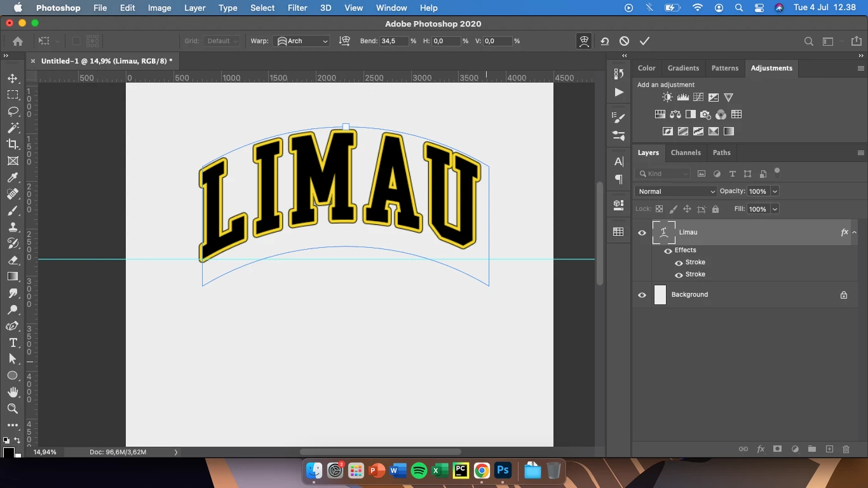Open the Fill slider dropdown

point(775,209)
